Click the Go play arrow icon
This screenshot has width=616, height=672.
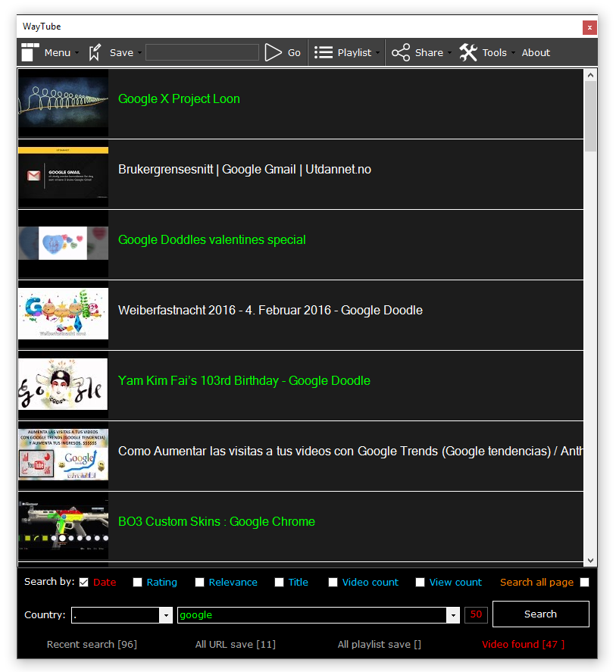point(273,52)
